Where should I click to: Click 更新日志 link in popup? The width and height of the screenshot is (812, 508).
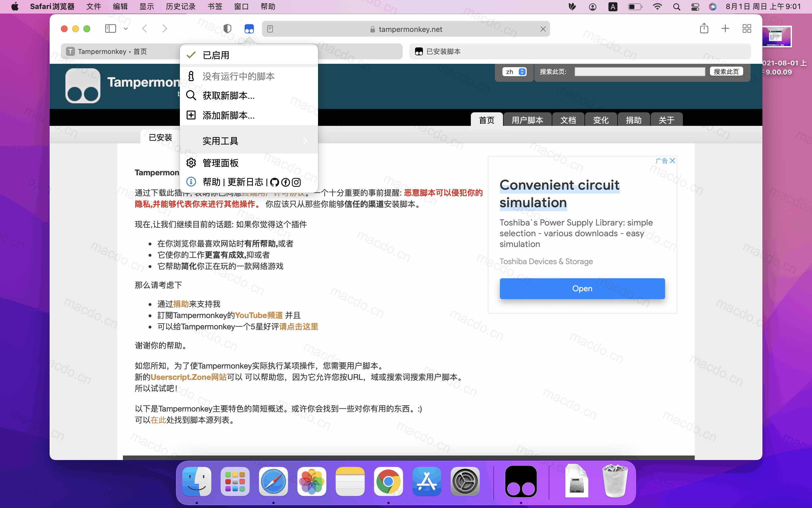click(x=245, y=182)
